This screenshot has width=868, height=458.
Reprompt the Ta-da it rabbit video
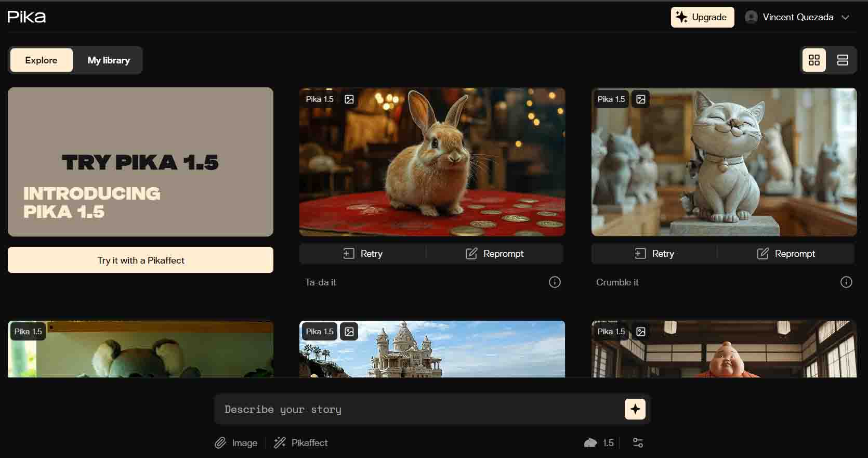494,254
